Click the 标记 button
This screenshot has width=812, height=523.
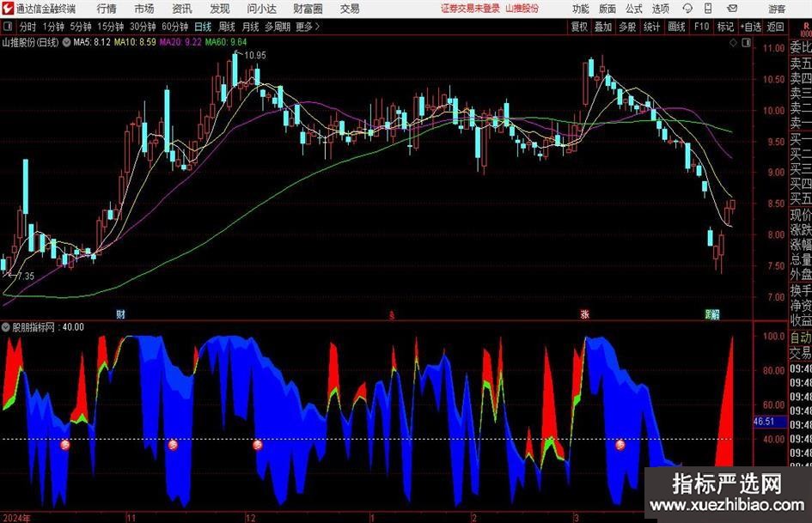[725, 27]
